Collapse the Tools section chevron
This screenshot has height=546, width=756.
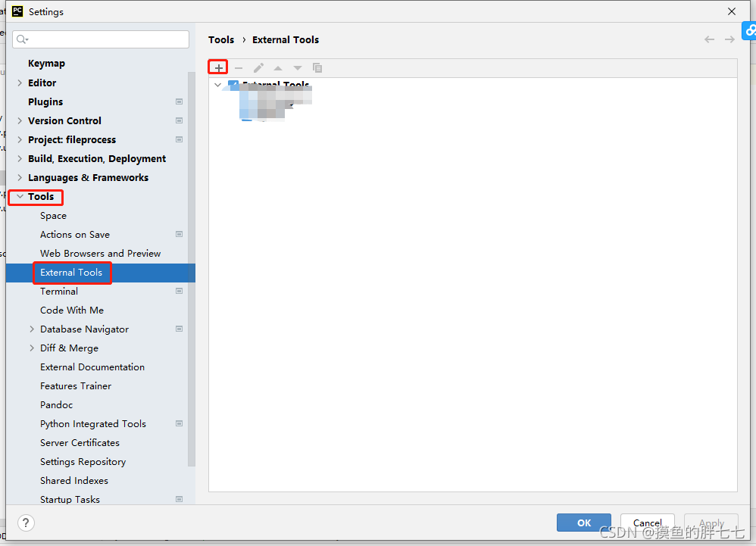click(x=20, y=197)
